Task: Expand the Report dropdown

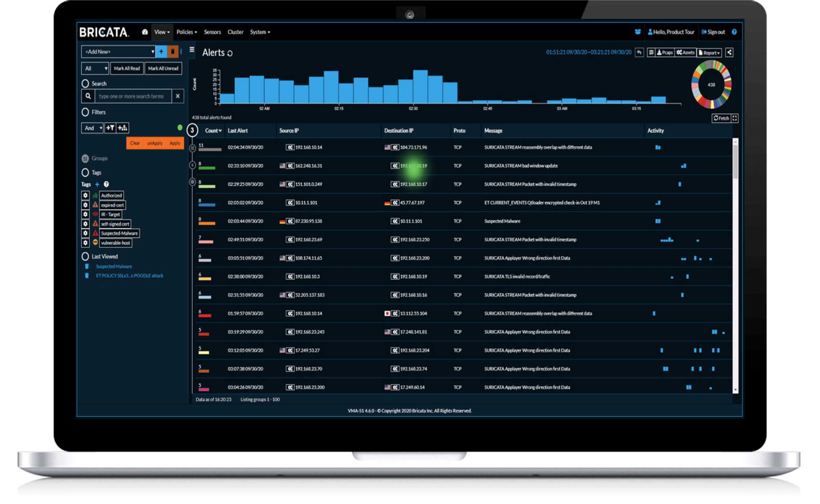Action: click(x=709, y=52)
